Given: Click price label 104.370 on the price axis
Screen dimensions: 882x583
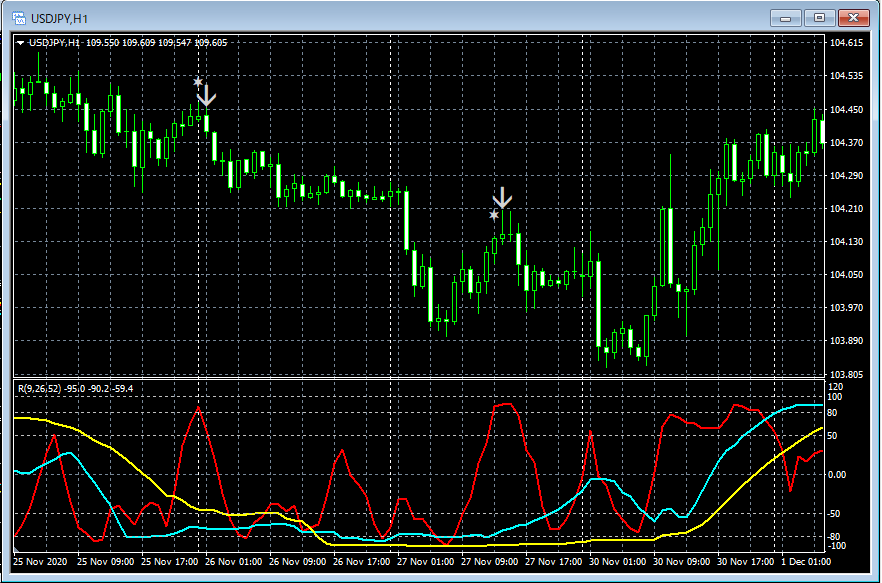Looking at the screenshot, I should [x=847, y=143].
